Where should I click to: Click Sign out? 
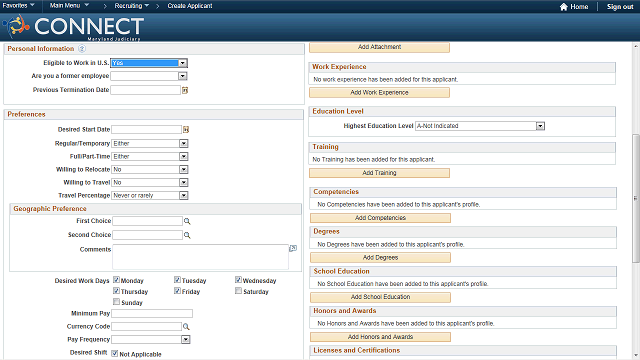tap(620, 7)
